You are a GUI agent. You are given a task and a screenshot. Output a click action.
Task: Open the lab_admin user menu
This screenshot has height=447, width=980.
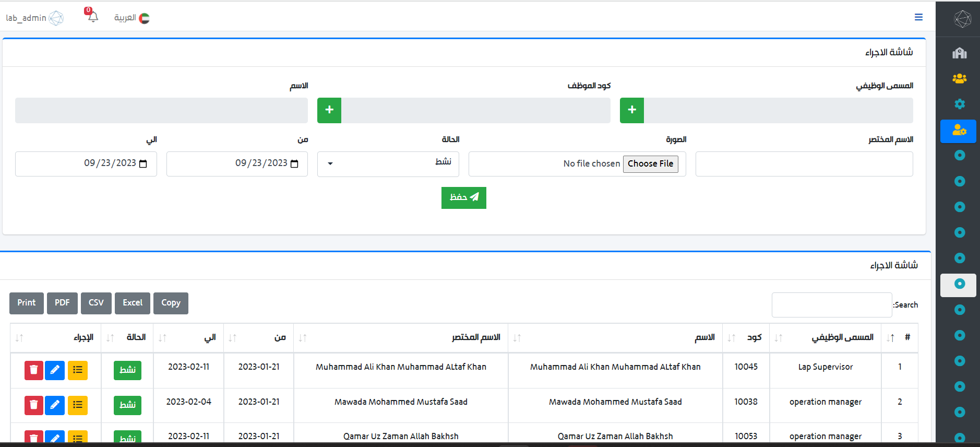tap(34, 18)
